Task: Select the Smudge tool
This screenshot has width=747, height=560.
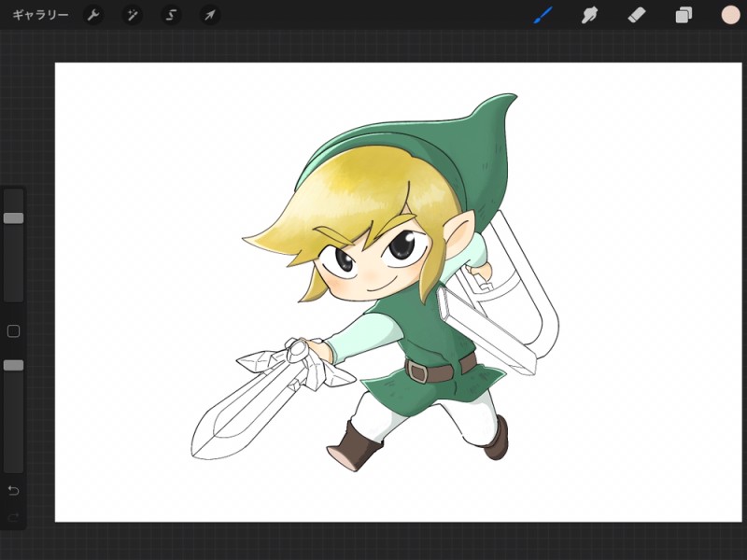Action: click(590, 15)
